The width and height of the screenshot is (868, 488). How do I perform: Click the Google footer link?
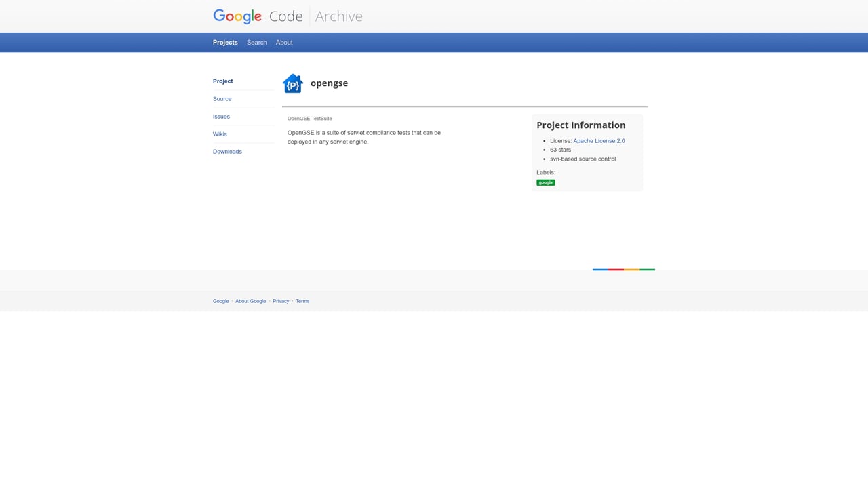pos(220,301)
